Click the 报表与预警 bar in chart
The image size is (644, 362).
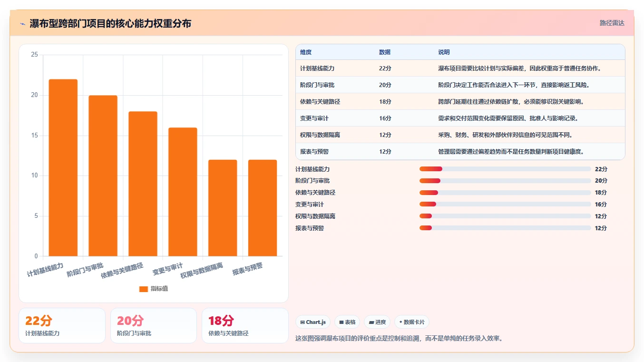pos(263,208)
